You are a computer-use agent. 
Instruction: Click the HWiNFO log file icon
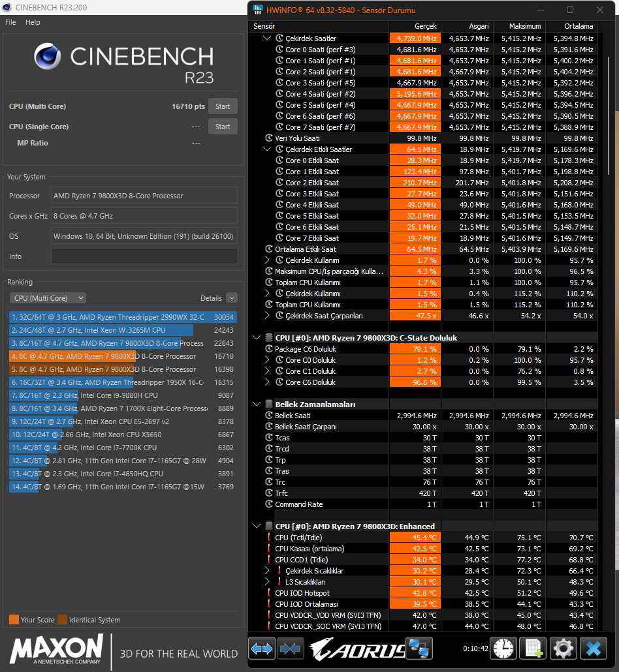coord(533,649)
